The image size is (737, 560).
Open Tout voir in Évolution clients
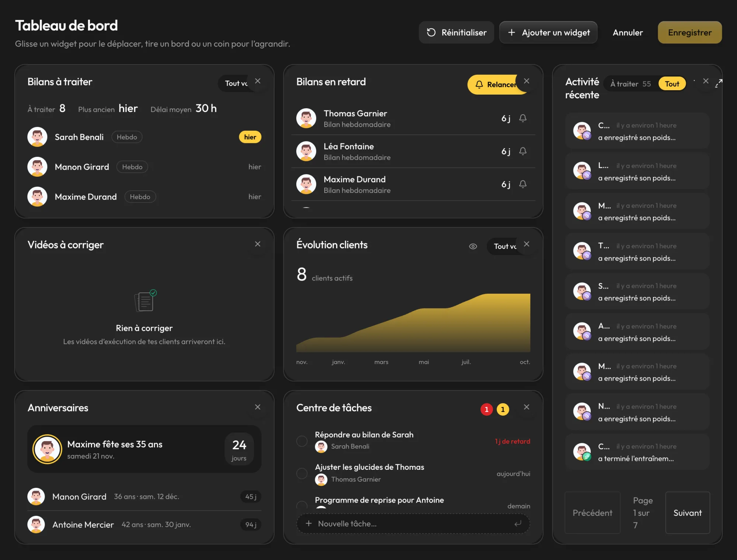(x=504, y=246)
